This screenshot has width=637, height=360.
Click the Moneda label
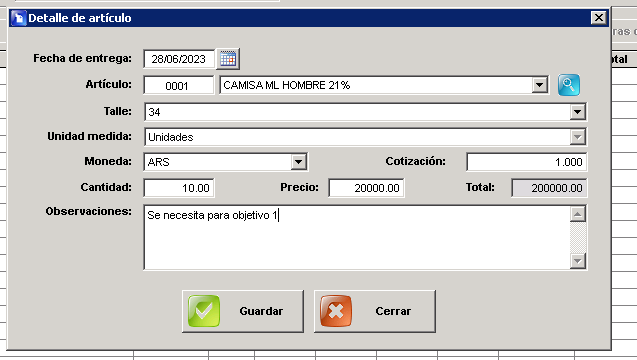(x=108, y=161)
